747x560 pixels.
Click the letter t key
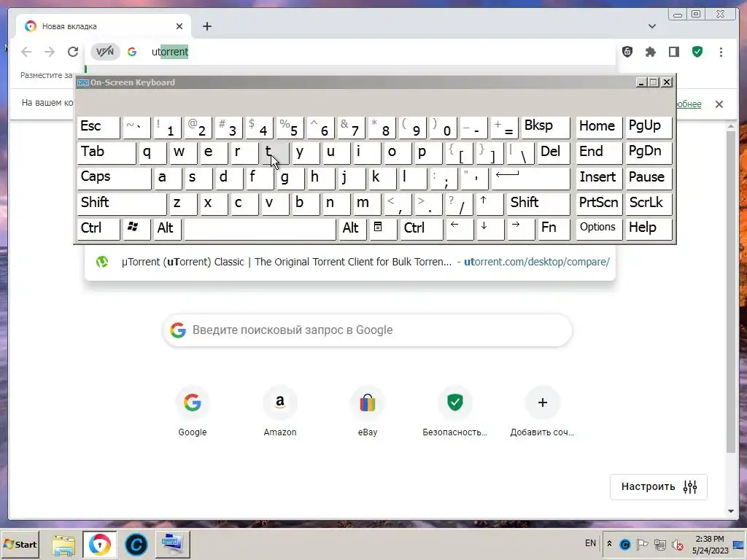point(275,153)
